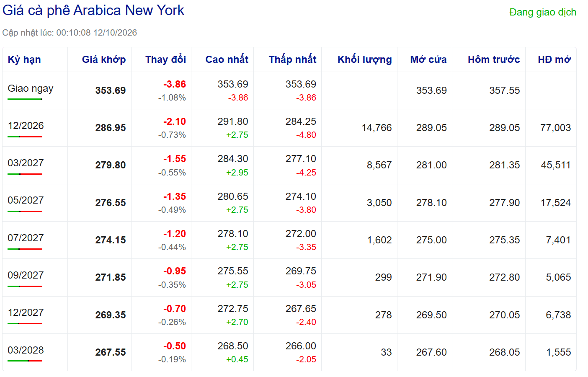Viewport: 588px width, 377px height.
Task: Select the 09/2027 contract term
Action: pyautogui.click(x=26, y=275)
